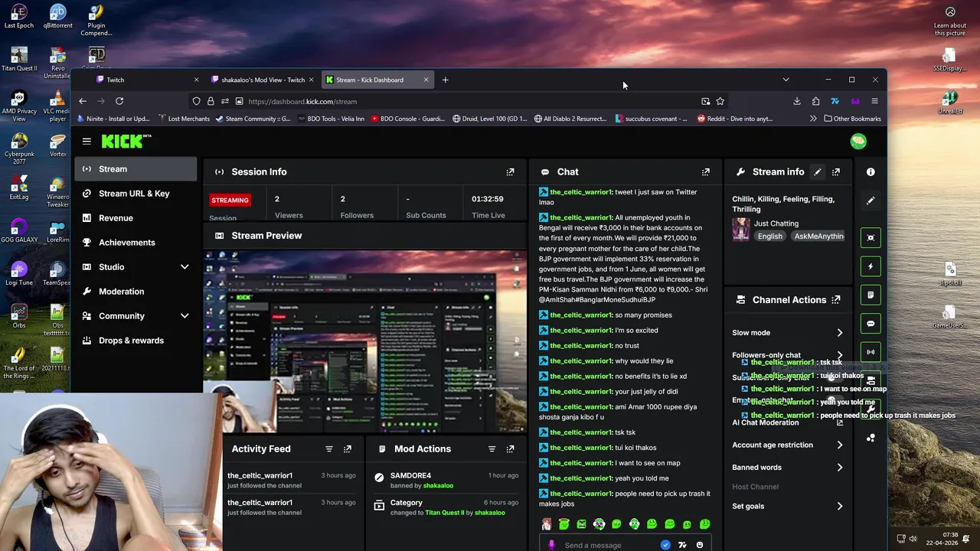Pop out the Session Info panel

(510, 172)
